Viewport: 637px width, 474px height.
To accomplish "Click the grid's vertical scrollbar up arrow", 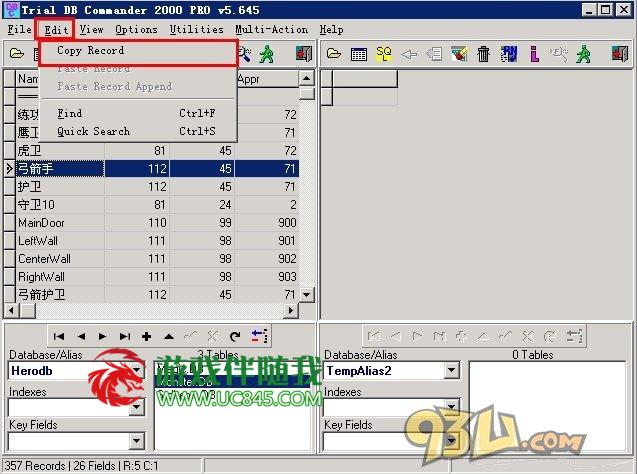I will [x=307, y=78].
